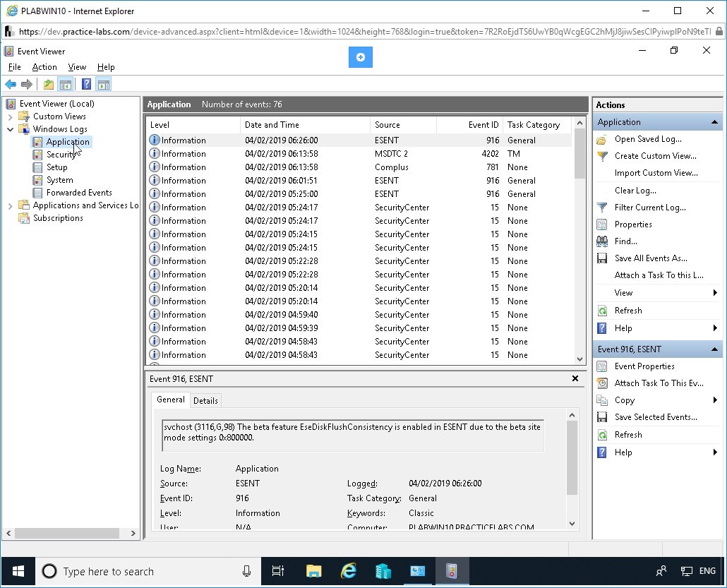Screen dimensions: 727x588
Task: Click the console tree horizontal scroll right arrow
Action: (x=133, y=533)
